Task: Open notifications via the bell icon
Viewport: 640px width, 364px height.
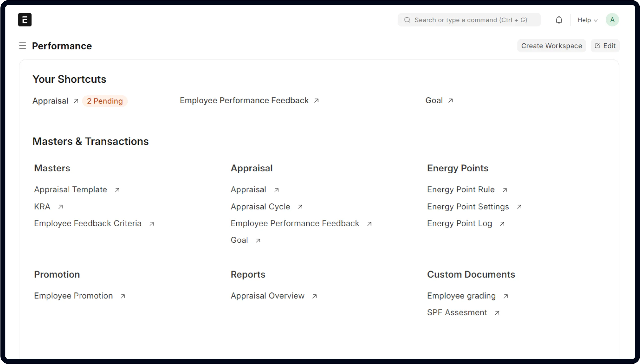Action: (x=559, y=20)
